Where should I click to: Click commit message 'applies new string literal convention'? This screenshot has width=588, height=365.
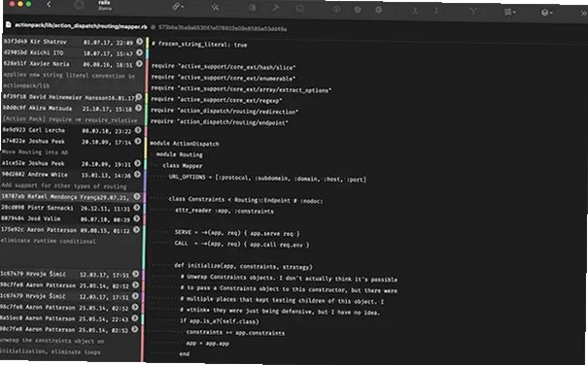[69, 76]
